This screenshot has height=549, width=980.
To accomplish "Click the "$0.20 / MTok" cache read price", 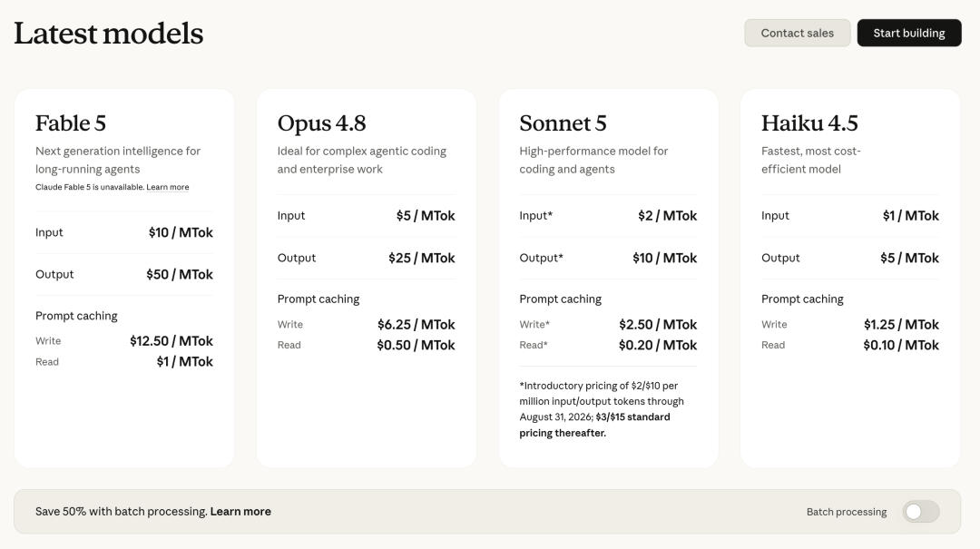I will (x=658, y=345).
